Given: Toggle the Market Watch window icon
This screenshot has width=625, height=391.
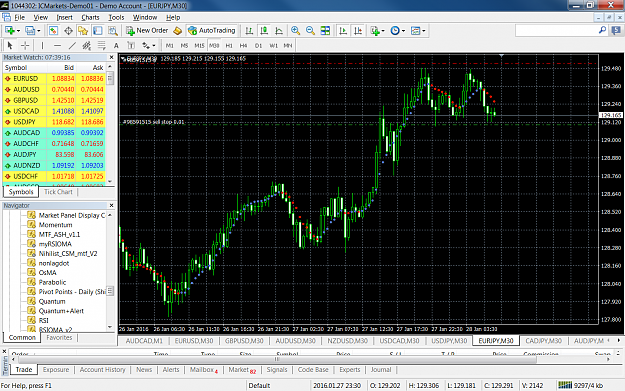Looking at the screenshot, I should (x=53, y=31).
